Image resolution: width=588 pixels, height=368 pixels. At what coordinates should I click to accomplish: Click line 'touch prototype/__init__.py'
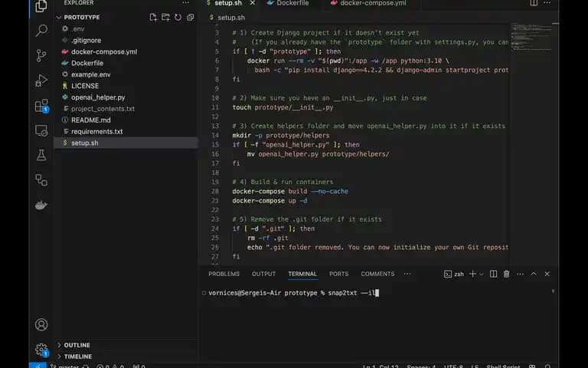click(x=283, y=107)
